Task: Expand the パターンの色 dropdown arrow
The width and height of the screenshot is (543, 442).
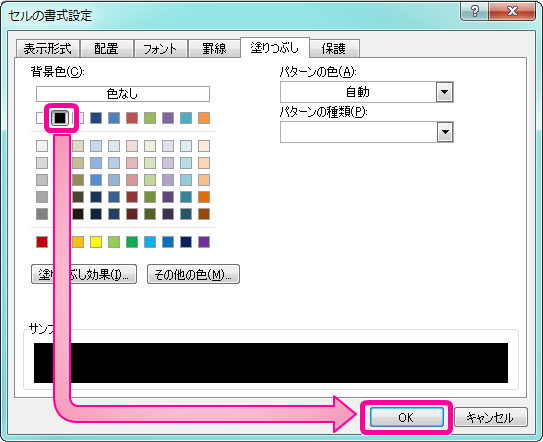Action: click(x=445, y=92)
